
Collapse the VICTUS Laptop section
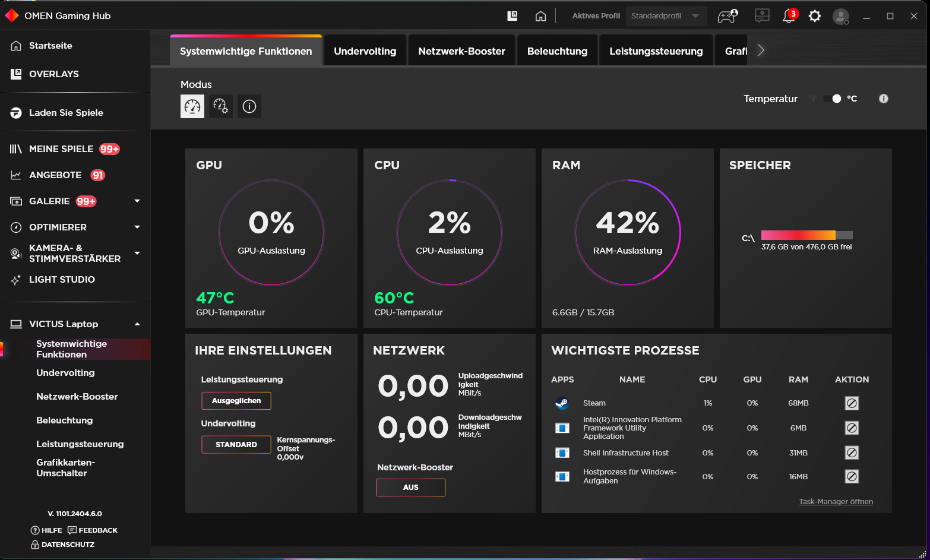(x=137, y=324)
